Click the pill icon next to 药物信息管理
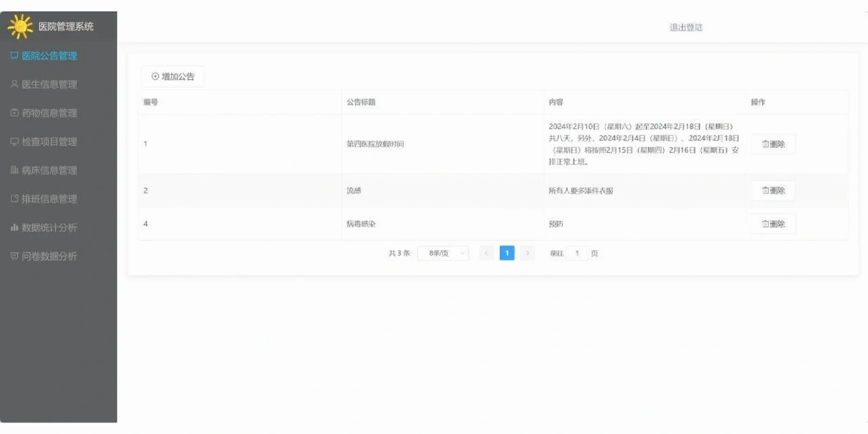 coord(14,113)
